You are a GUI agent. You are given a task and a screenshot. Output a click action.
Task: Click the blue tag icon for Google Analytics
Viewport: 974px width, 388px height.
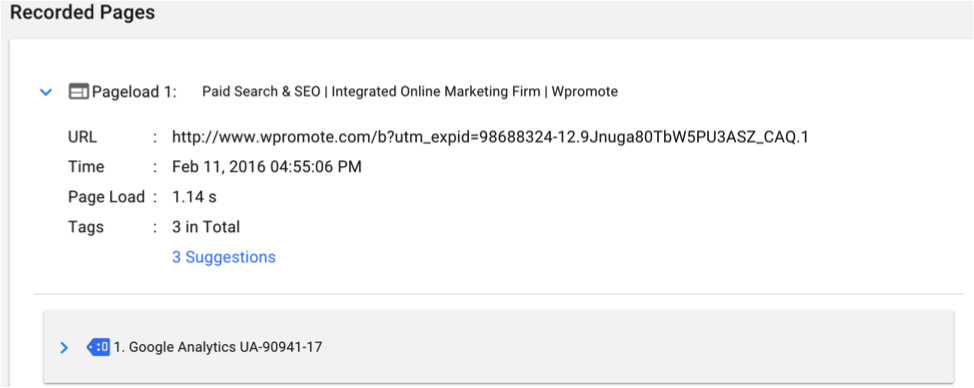pyautogui.click(x=98, y=347)
